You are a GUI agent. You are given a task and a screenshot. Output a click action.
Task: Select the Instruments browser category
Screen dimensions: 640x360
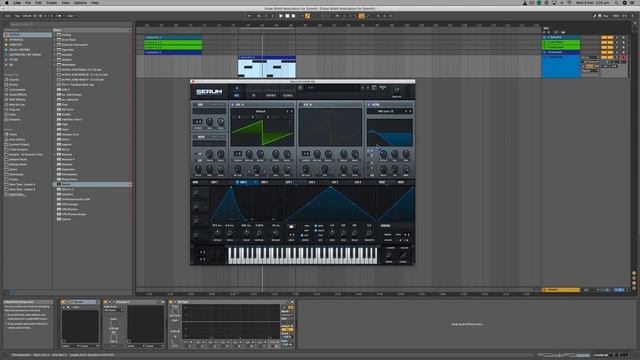coord(17,89)
